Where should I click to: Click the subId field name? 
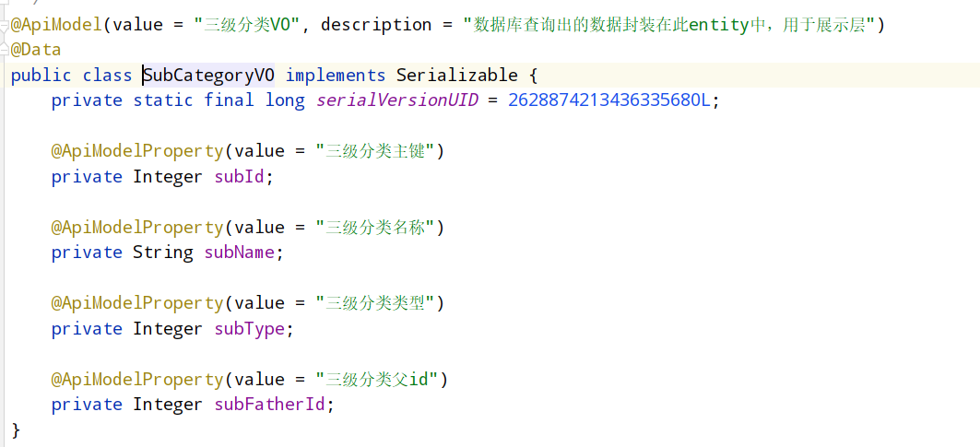tap(240, 177)
